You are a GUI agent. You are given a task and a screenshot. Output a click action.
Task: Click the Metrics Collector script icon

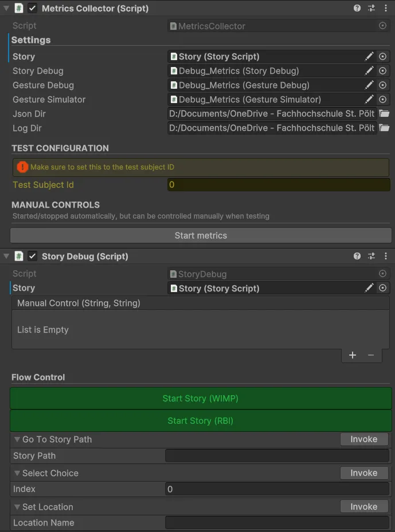pos(19,8)
